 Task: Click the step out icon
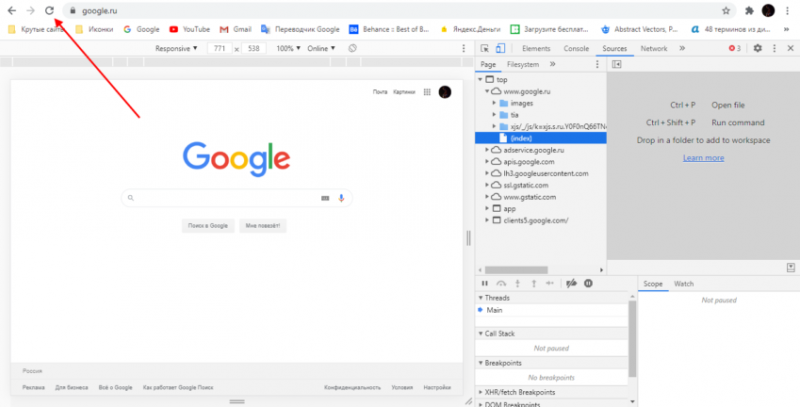pyautogui.click(x=534, y=284)
